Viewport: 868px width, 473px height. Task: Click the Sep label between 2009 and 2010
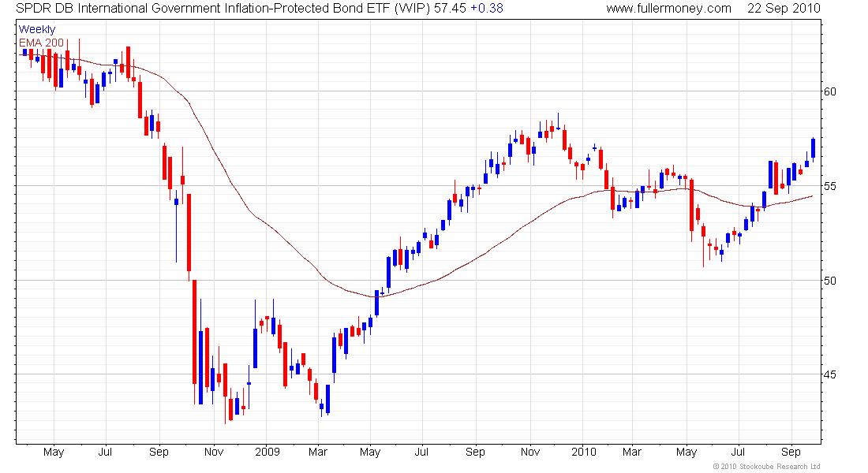[475, 452]
